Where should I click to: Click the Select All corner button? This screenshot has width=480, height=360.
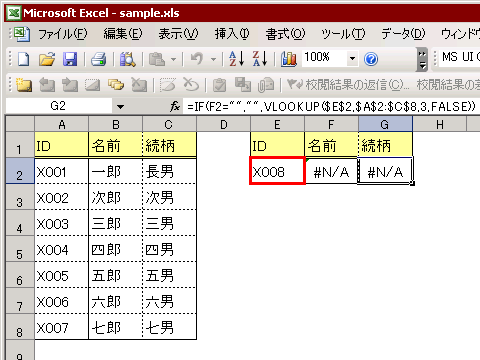(20, 124)
